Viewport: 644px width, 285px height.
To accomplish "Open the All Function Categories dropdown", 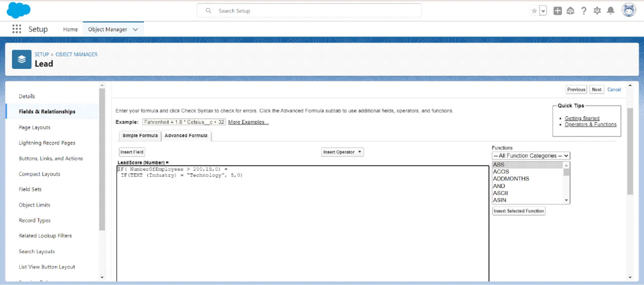I will (x=531, y=156).
